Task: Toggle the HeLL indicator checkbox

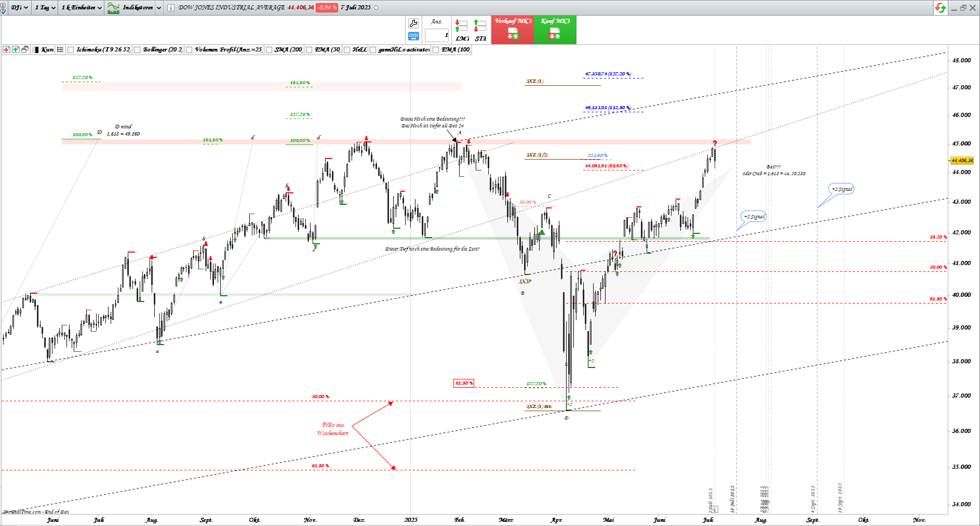Action: pos(347,50)
